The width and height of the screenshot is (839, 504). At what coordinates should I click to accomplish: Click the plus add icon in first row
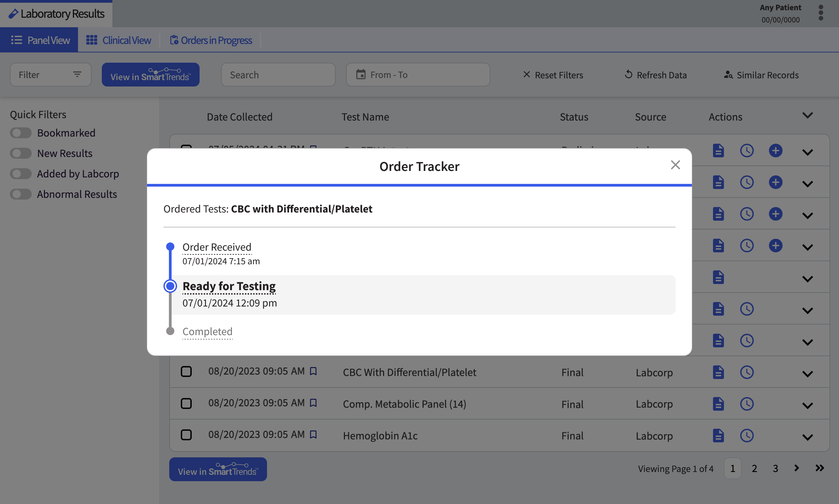point(776,151)
